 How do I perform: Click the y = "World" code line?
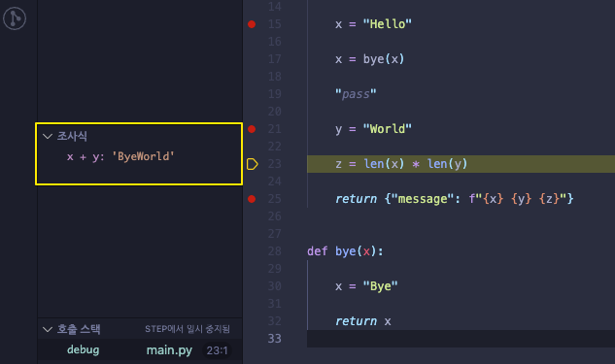[x=373, y=129]
